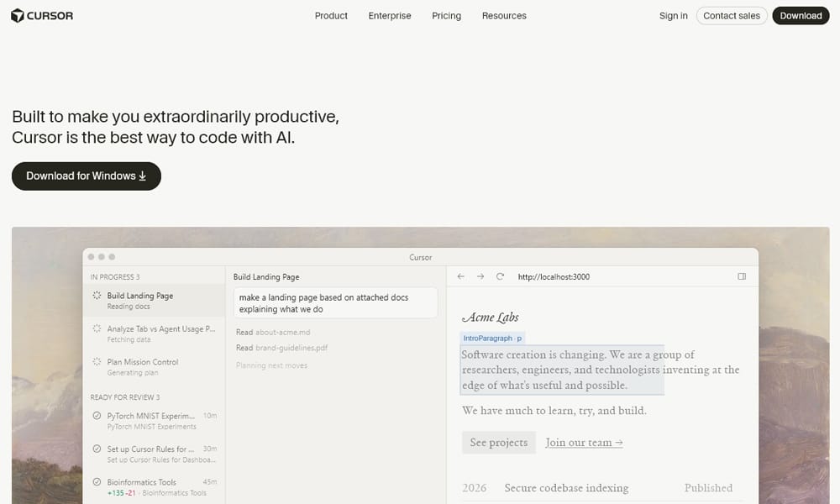Toggle the side panel icon in preview

point(742,276)
